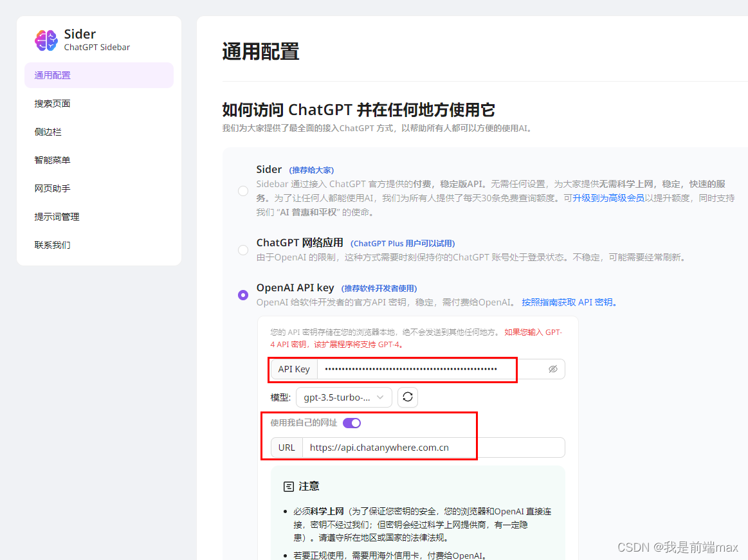
Task: Open the 通用配置 menu item
Action: 99,75
